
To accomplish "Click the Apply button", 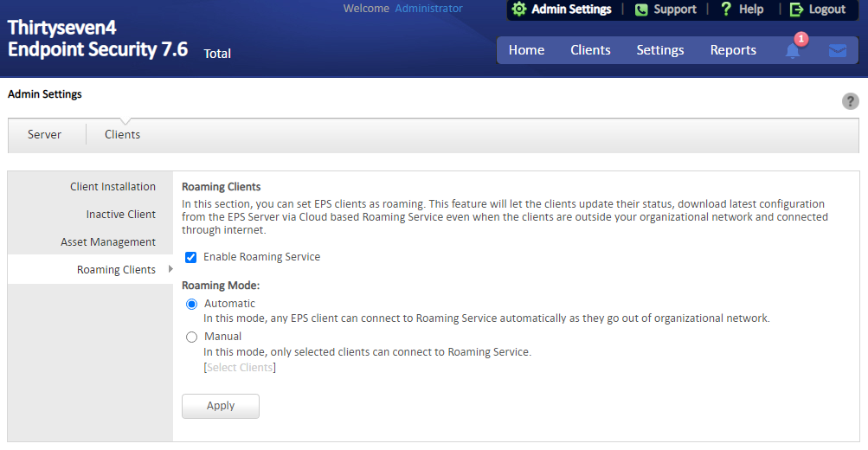I will 221,406.
